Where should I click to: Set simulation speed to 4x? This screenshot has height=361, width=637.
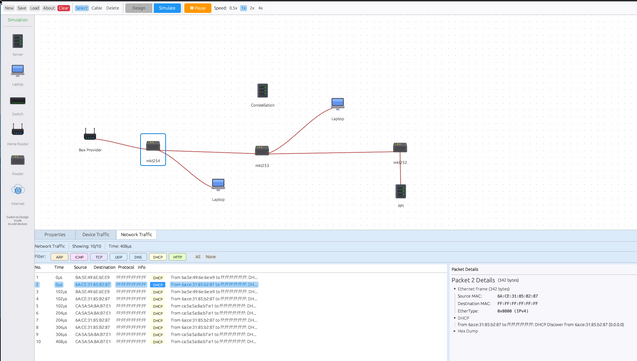tap(260, 8)
